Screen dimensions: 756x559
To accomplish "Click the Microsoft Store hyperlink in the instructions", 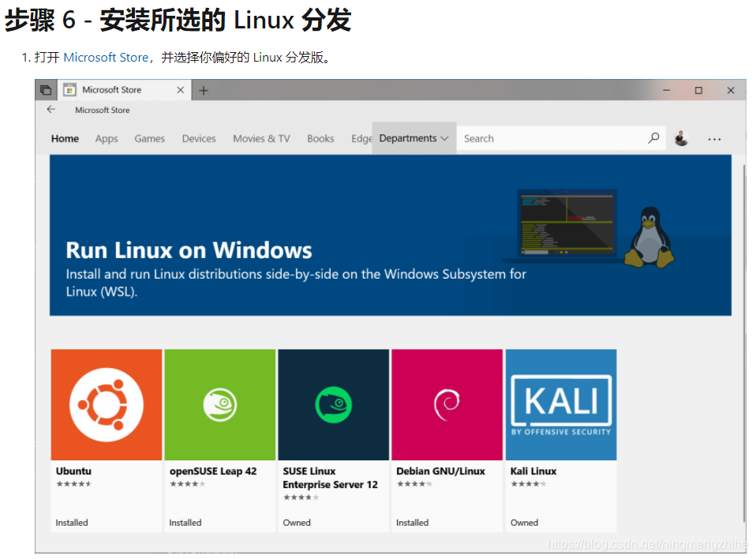I will (106, 58).
